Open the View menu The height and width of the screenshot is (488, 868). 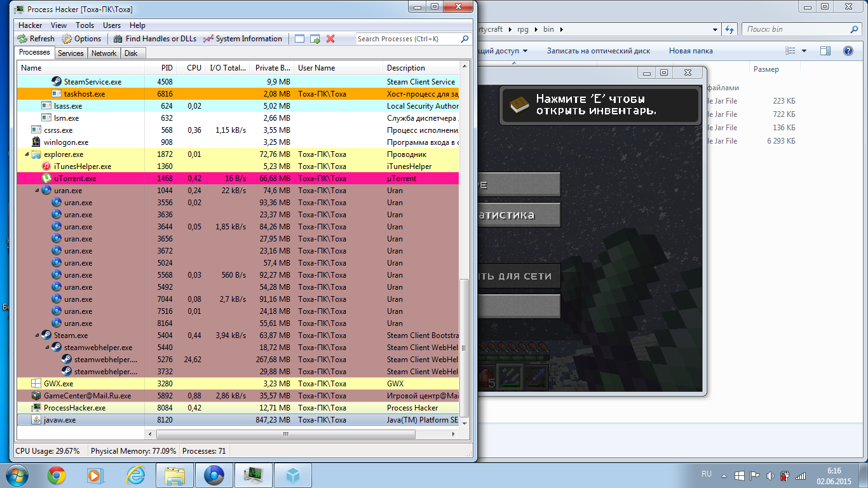tap(58, 25)
